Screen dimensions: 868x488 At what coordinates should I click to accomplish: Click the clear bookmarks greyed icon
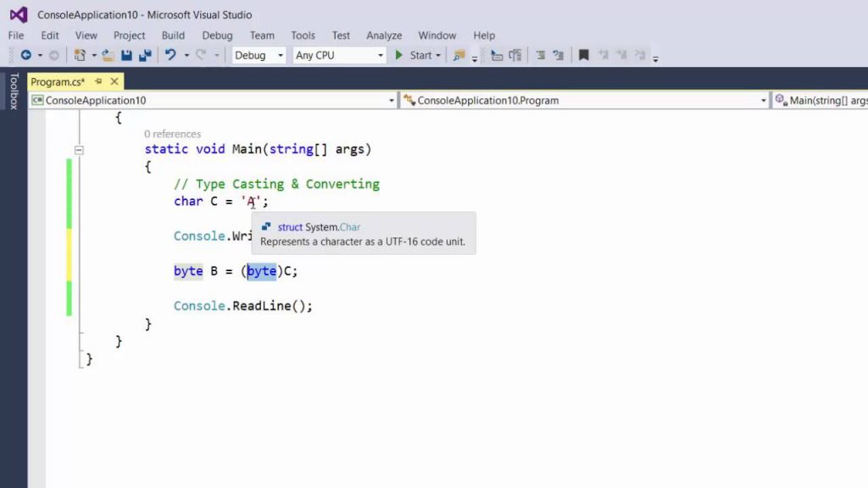pyautogui.click(x=640, y=55)
